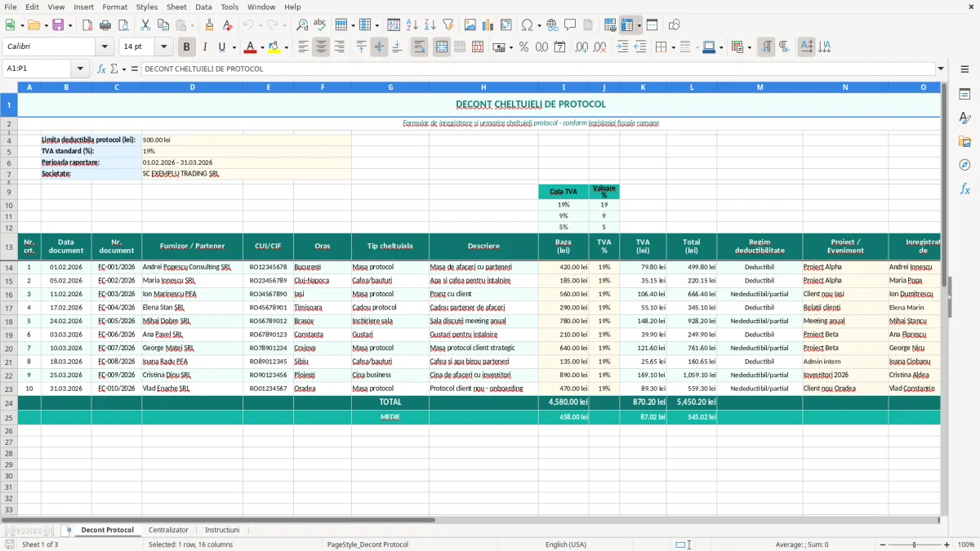Click the Increase Indent icon
The width and height of the screenshot is (980, 551).
[622, 47]
